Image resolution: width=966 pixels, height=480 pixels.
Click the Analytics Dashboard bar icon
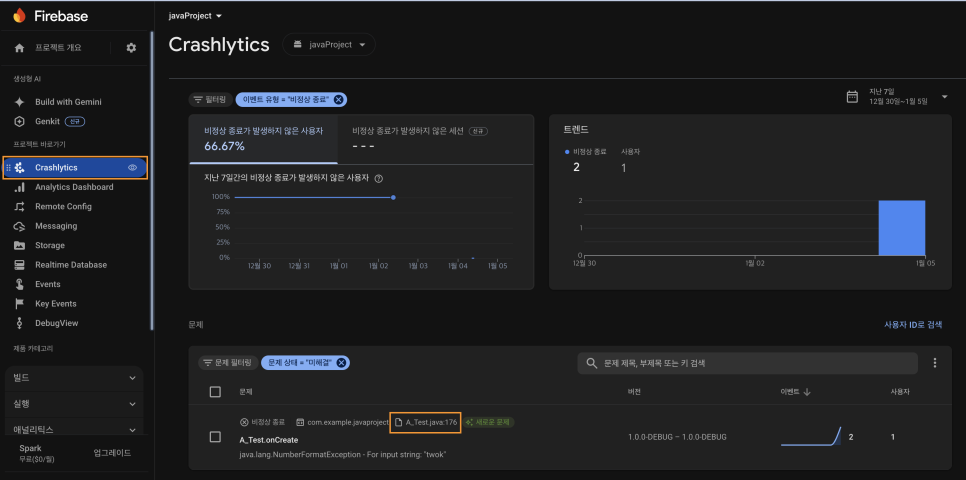click(x=20, y=187)
